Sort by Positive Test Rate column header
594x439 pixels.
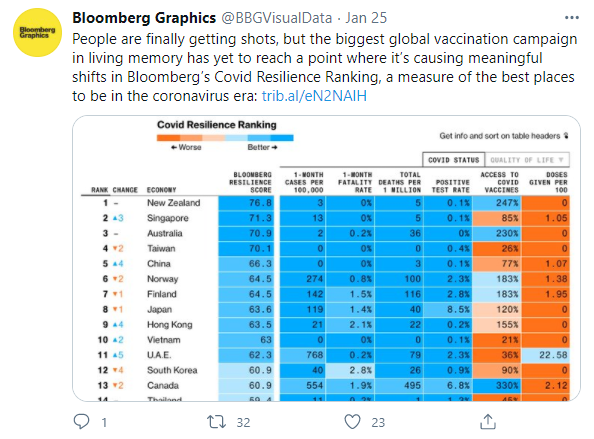click(451, 186)
